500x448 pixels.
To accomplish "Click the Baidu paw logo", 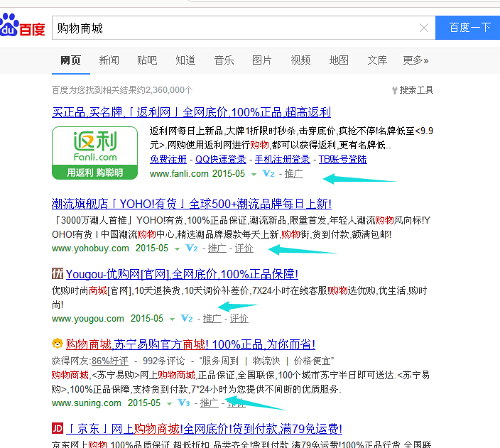I will pyautogui.click(x=22, y=25).
